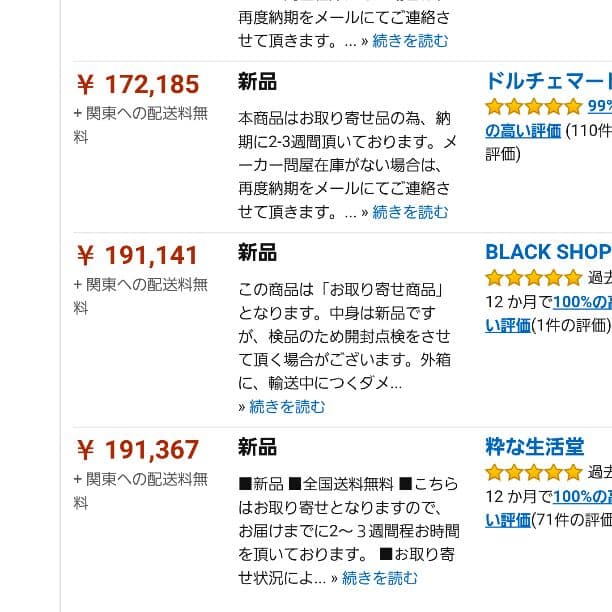This screenshot has width=612, height=612.
Task: Click the ¥191,367 price
Action: coord(138,451)
